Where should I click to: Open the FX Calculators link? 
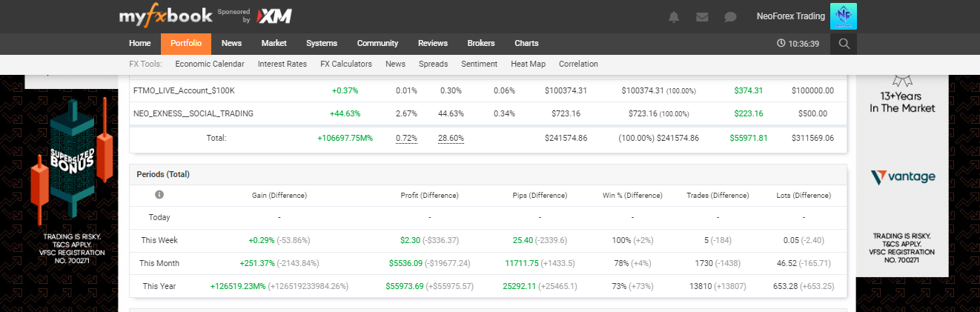346,64
